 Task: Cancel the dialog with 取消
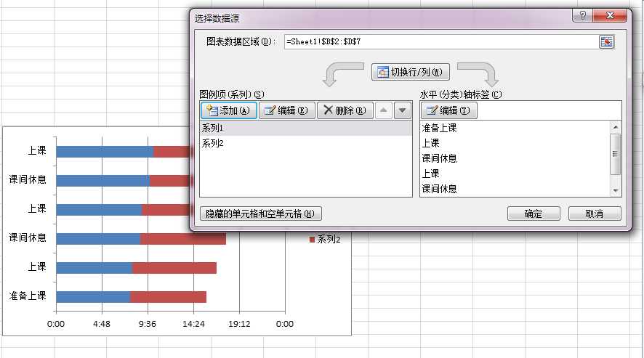tap(595, 213)
